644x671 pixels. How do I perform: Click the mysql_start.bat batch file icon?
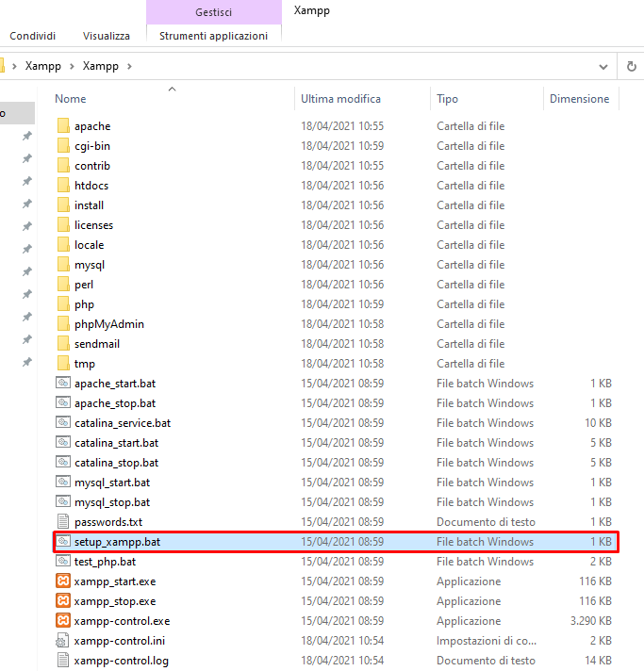tap(63, 482)
